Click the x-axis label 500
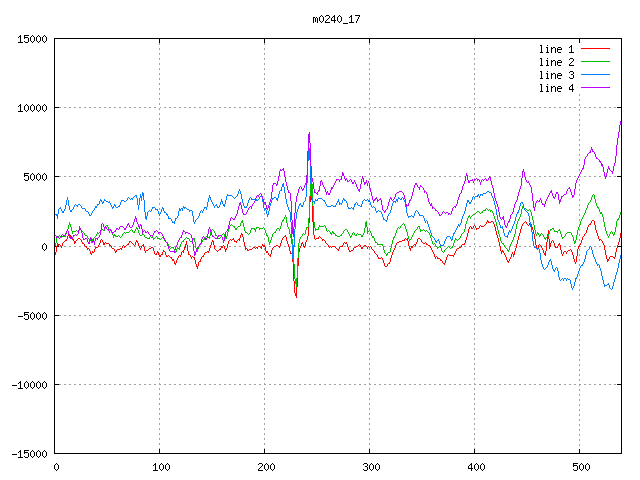The width and height of the screenshot is (640, 480). [x=581, y=467]
